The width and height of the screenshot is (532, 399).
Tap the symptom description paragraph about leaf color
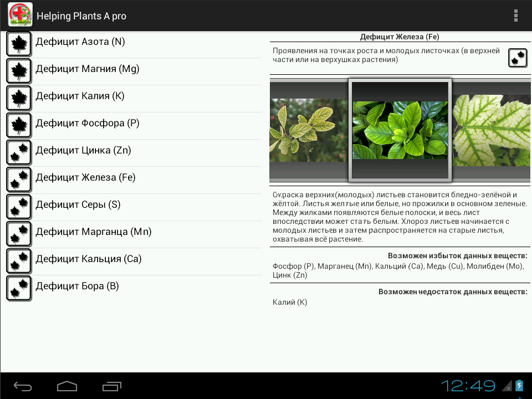[400, 217]
